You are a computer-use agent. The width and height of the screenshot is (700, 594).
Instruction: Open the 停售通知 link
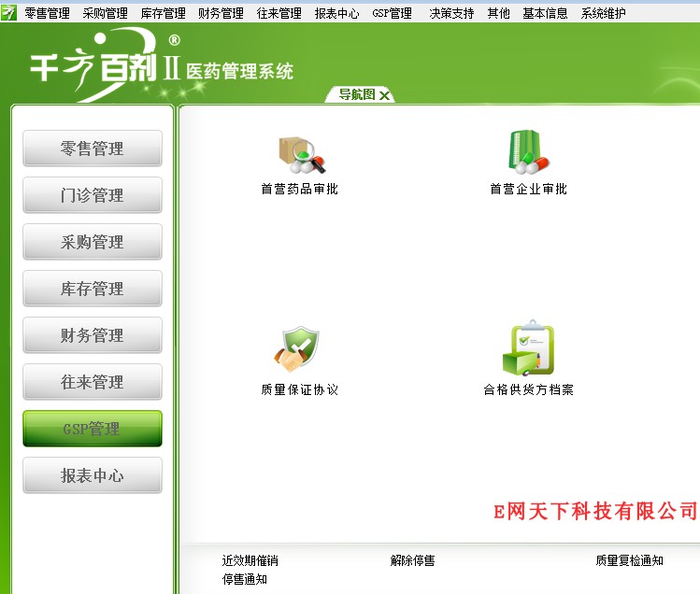pos(245,579)
